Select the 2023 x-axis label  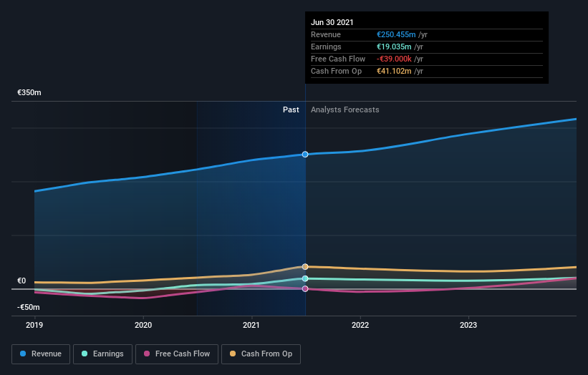[468, 325]
